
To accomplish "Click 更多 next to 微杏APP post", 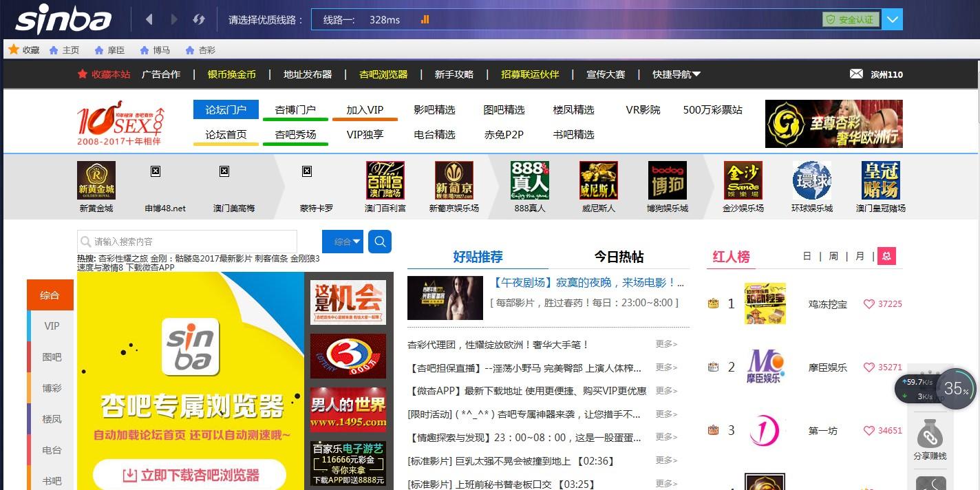I will pyautogui.click(x=666, y=390).
